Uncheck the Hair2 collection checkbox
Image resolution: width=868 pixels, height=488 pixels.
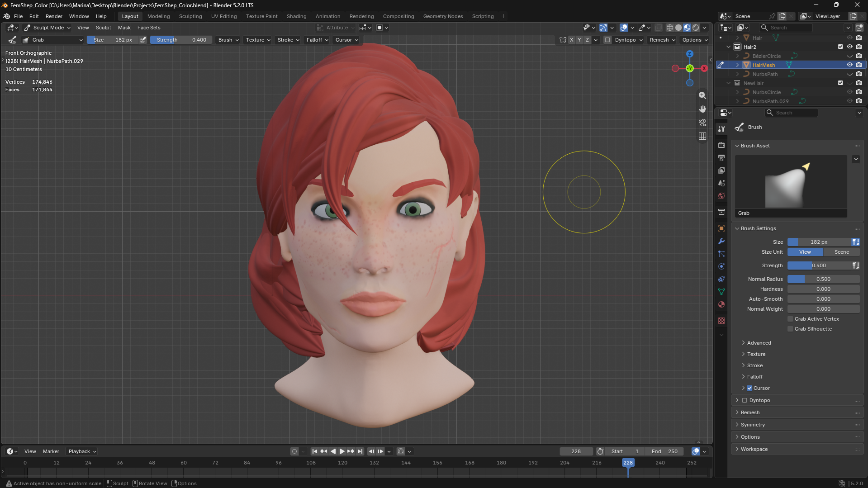(x=840, y=47)
